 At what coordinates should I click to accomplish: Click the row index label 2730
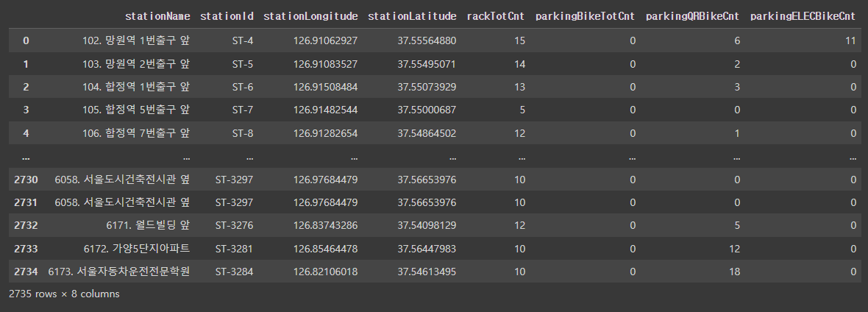coord(26,180)
